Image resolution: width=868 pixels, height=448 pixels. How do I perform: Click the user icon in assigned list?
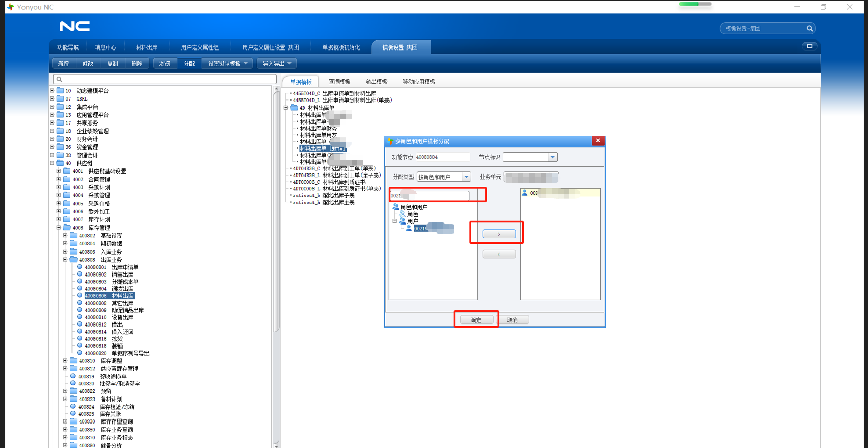[x=524, y=193]
